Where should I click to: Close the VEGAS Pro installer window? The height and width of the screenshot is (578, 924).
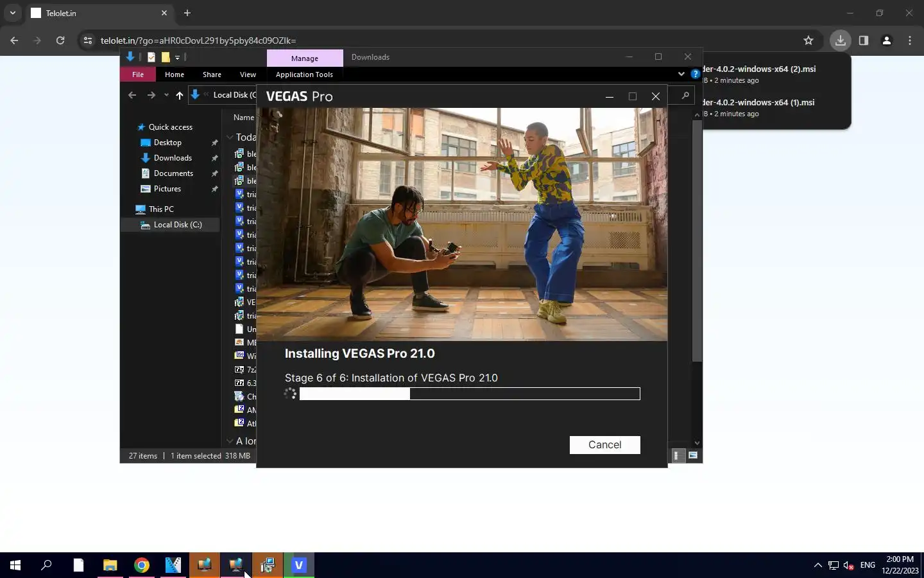[x=656, y=96]
